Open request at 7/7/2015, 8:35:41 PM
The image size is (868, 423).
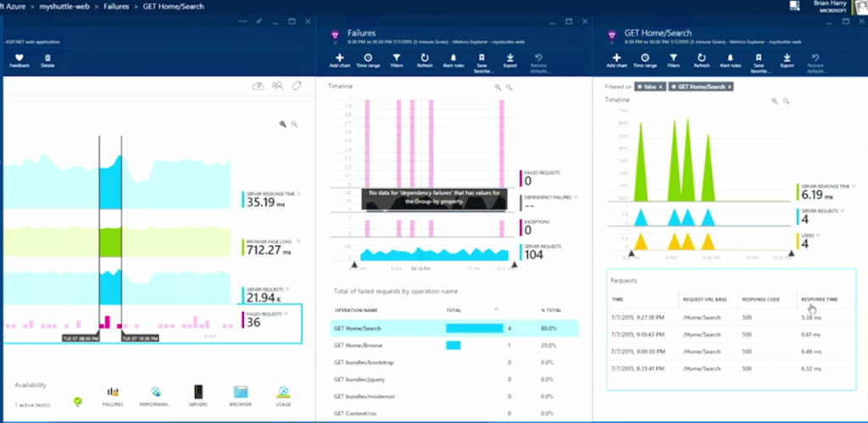(731, 368)
